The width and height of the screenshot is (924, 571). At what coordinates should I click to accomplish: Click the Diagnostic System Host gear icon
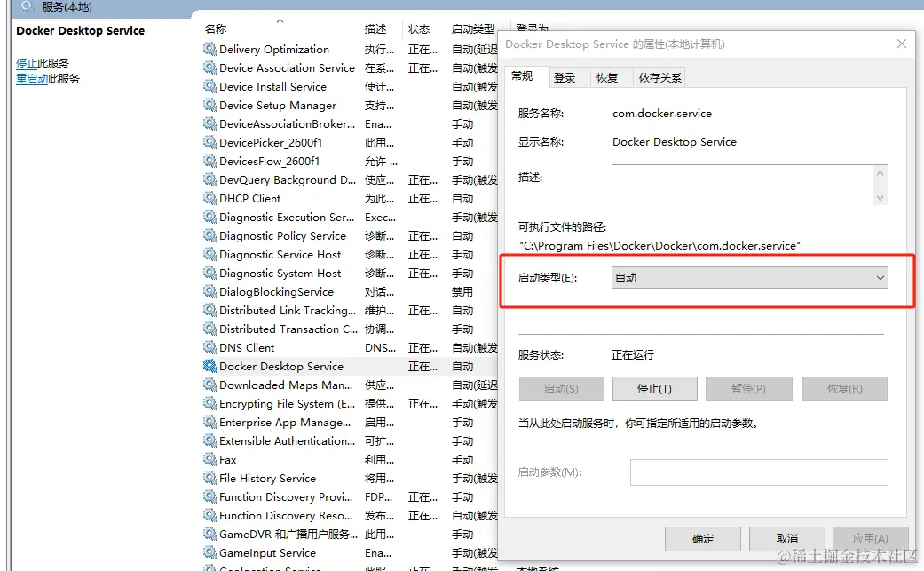click(209, 273)
